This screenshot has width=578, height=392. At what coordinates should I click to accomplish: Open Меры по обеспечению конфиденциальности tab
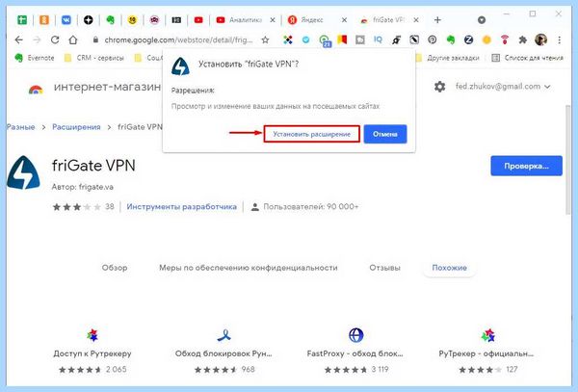click(x=249, y=268)
